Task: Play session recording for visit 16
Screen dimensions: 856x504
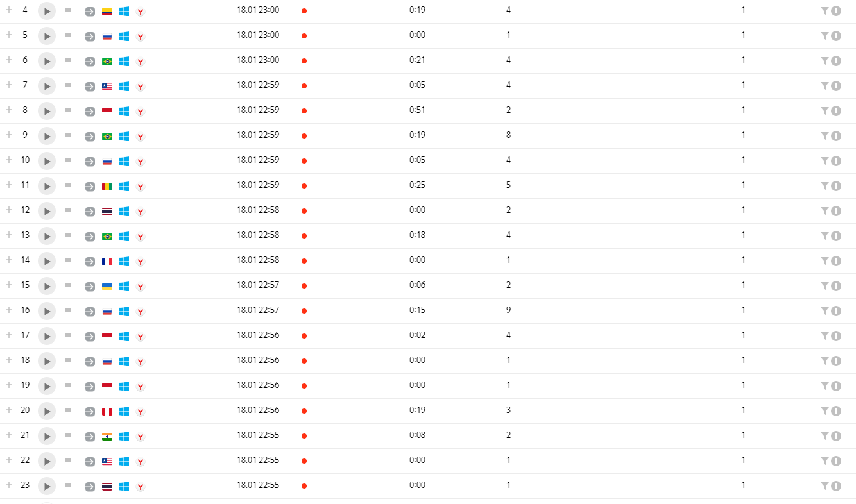Action: click(x=47, y=311)
